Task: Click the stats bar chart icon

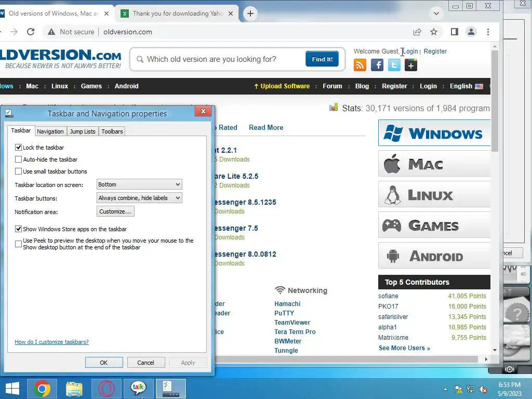Action: click(x=334, y=108)
